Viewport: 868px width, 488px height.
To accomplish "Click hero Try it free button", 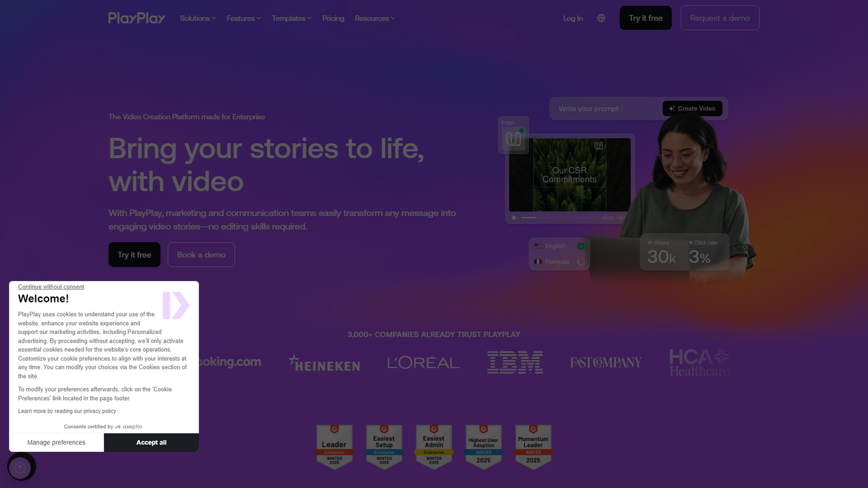I will pos(135,255).
